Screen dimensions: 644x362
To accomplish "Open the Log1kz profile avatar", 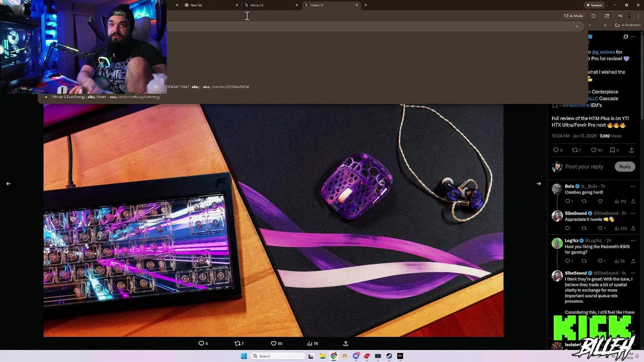I will pyautogui.click(x=557, y=243).
